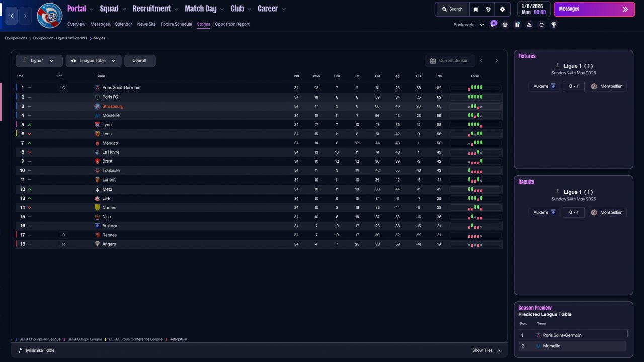Sort the table by the Pts column header
644x362 pixels.
point(439,76)
